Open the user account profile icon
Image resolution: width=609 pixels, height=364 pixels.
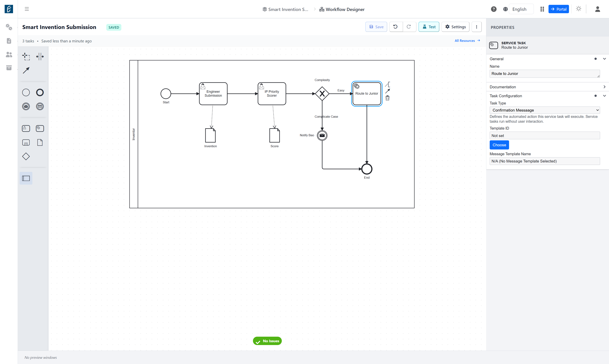(597, 9)
